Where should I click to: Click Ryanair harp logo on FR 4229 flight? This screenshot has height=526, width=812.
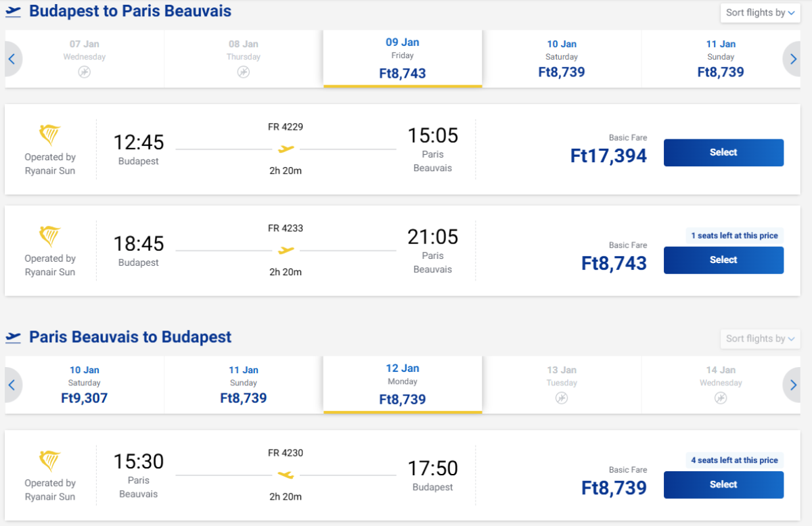point(50,135)
